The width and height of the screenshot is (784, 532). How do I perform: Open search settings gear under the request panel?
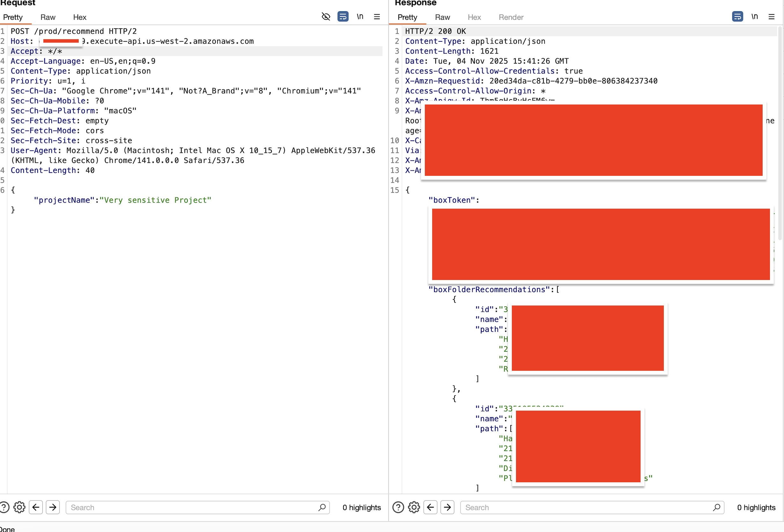19,507
